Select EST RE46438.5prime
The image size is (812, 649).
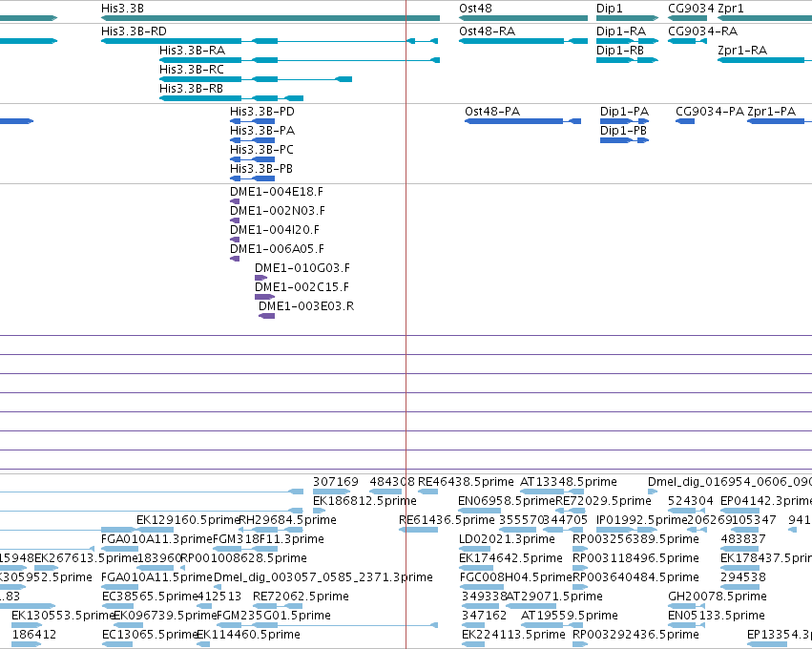pos(427,492)
